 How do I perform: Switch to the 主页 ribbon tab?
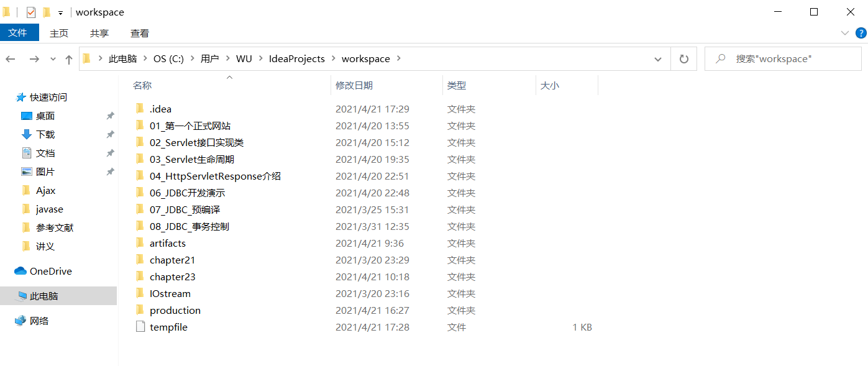click(59, 33)
